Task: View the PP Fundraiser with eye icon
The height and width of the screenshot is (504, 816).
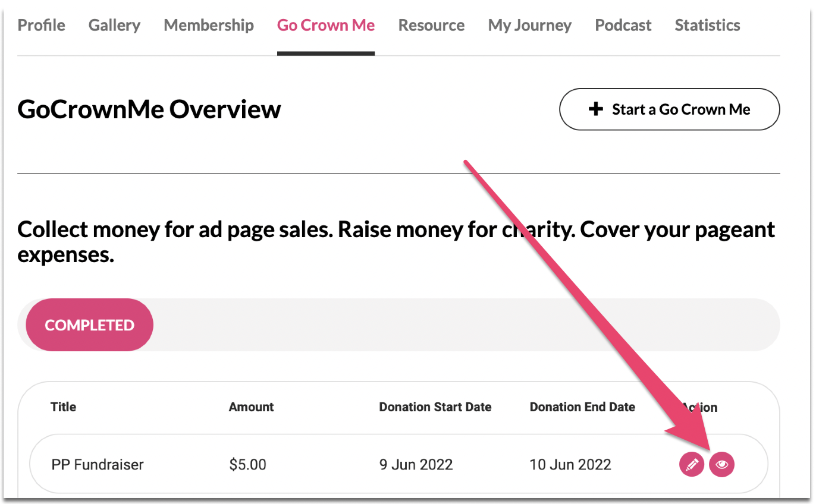Action: click(x=722, y=465)
